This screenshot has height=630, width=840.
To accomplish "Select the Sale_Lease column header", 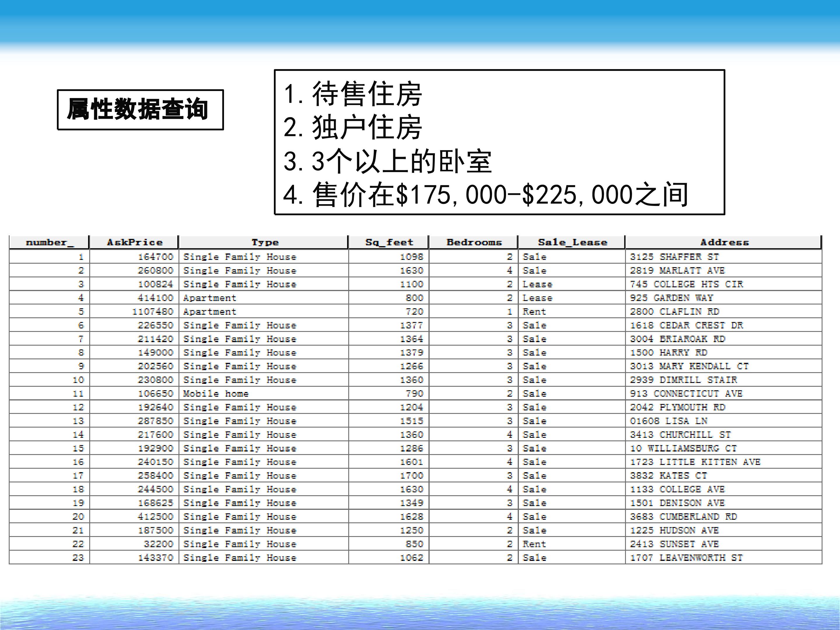I will [x=572, y=242].
